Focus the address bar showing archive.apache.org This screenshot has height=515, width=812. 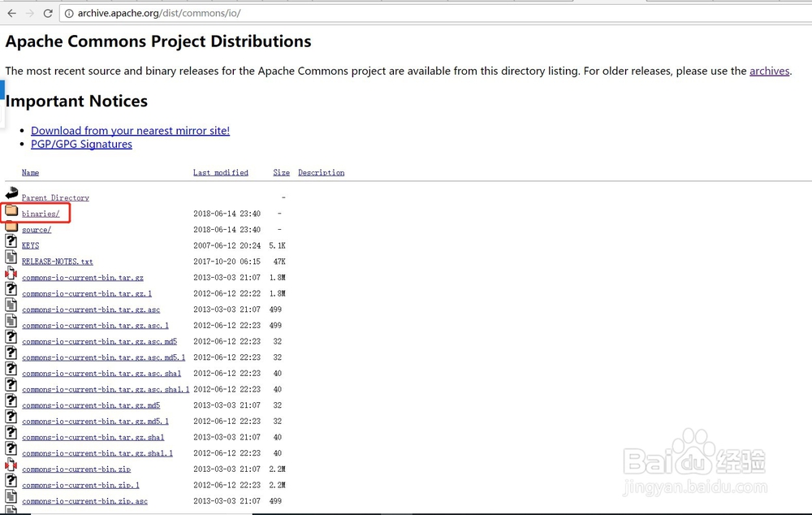(x=435, y=14)
